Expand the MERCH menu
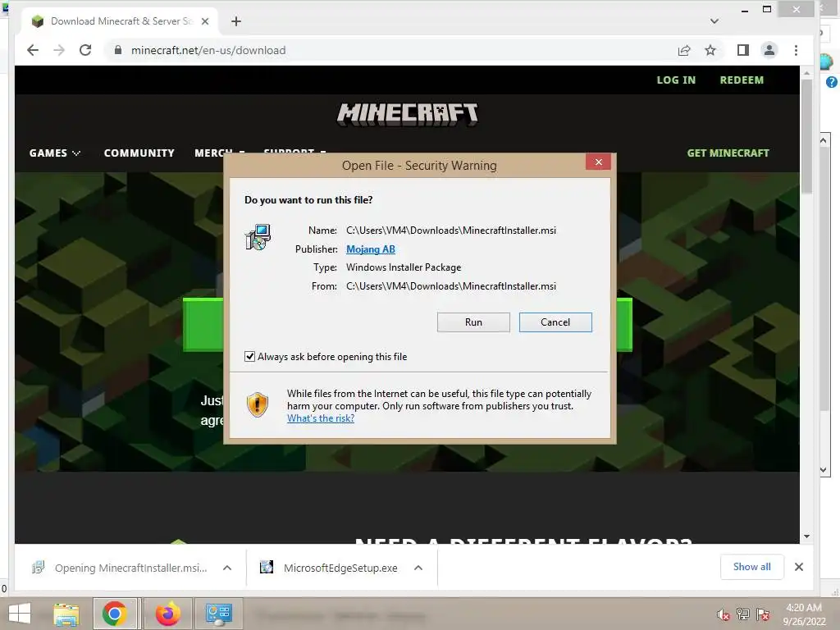This screenshot has width=840, height=630. (x=220, y=153)
